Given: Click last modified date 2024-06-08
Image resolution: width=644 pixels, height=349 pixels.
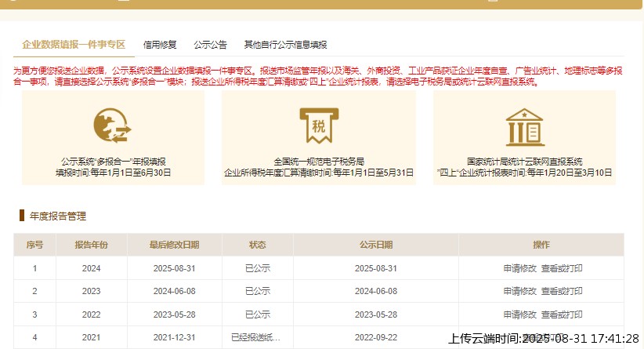Looking at the screenshot, I should [174, 291].
